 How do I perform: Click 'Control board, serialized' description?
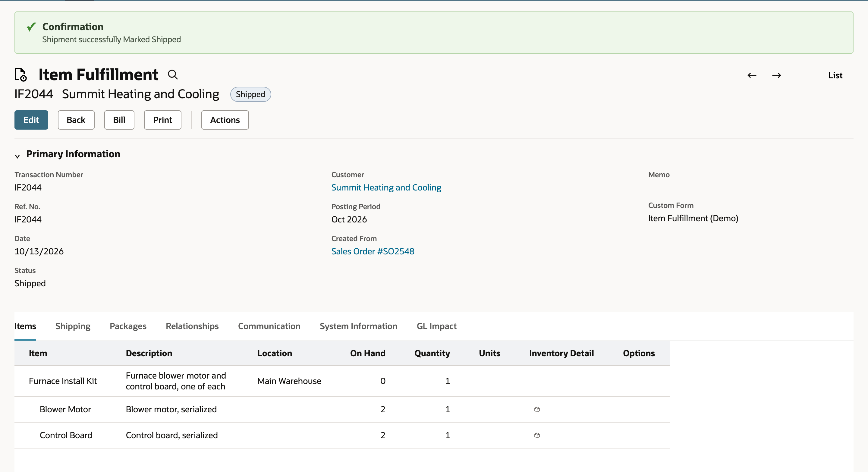pyautogui.click(x=172, y=435)
